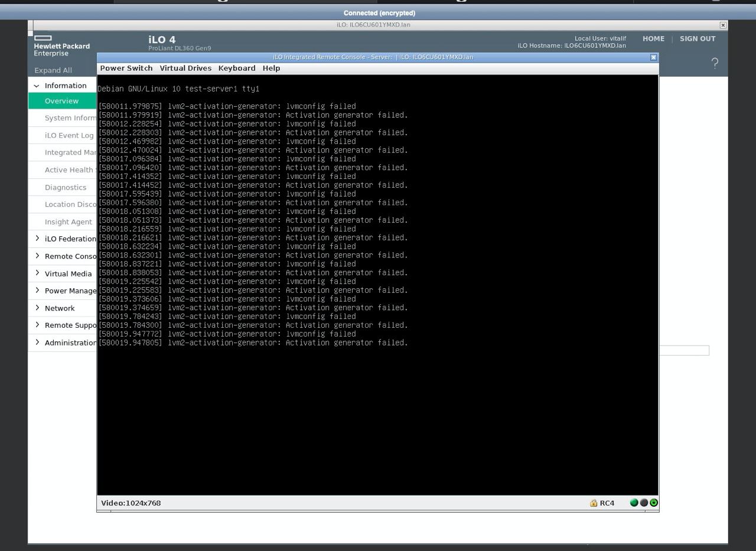
Task: Click the green power status icon
Action: coord(653,503)
